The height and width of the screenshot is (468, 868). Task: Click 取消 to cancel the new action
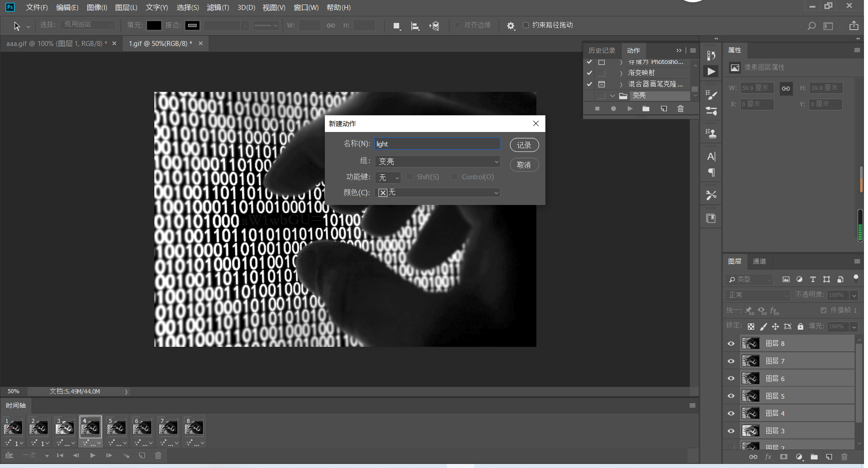524,165
